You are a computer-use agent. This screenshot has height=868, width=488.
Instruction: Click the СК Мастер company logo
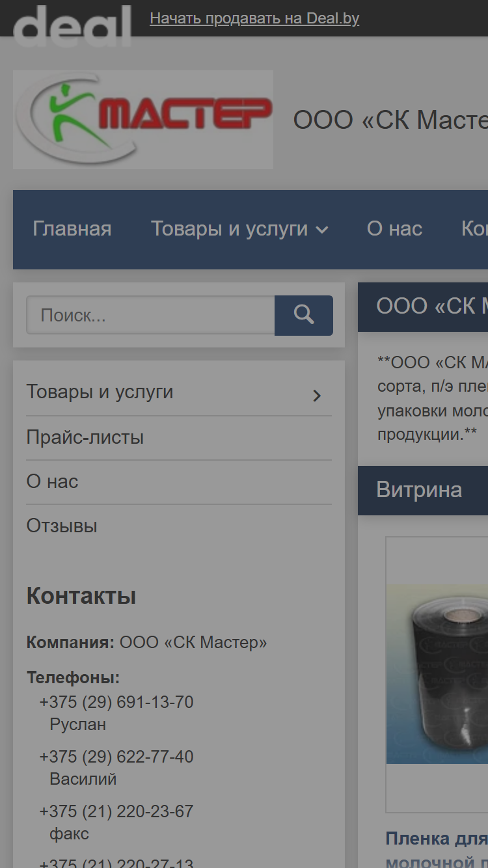click(143, 120)
